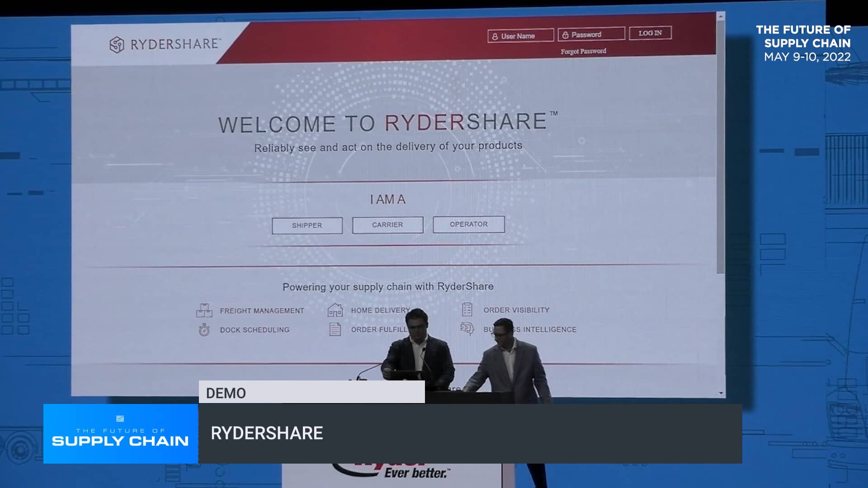Click the Business Intelligence head icon
The image size is (868, 488).
(x=467, y=328)
